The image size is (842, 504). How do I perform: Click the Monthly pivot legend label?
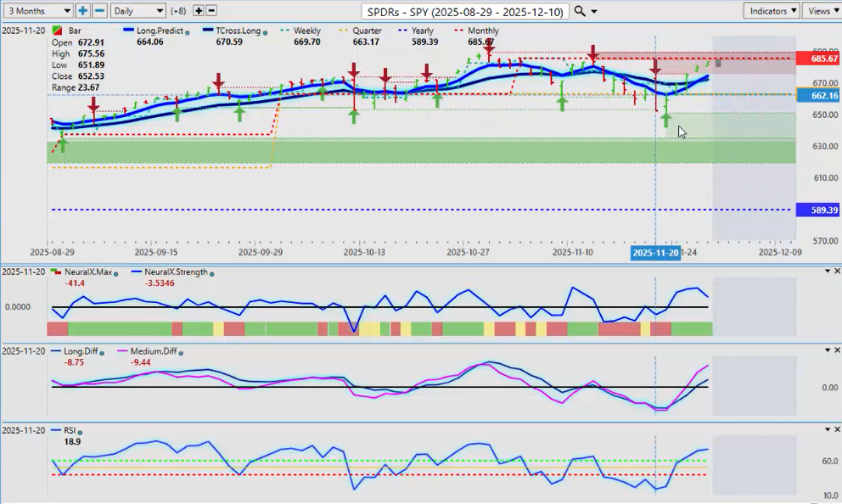click(x=483, y=31)
